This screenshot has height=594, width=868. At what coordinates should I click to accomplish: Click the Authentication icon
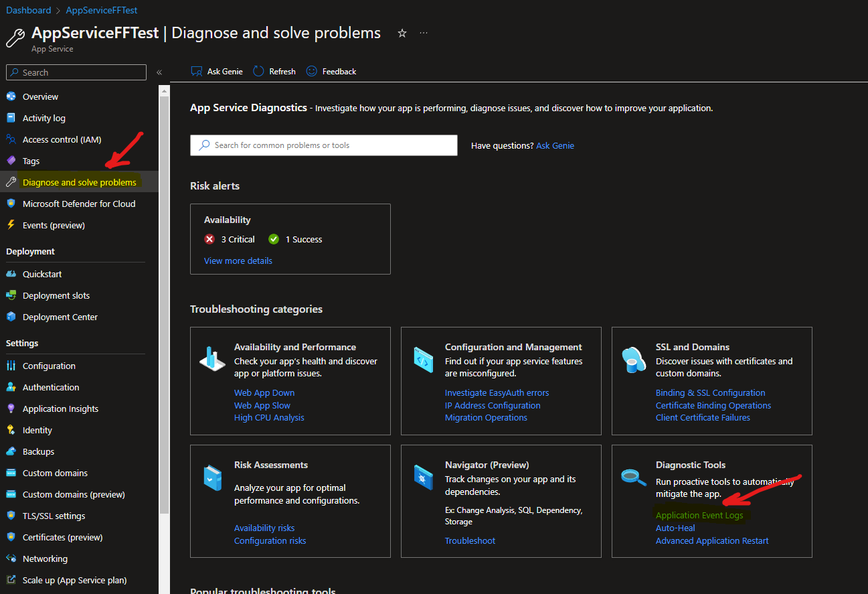coord(11,387)
